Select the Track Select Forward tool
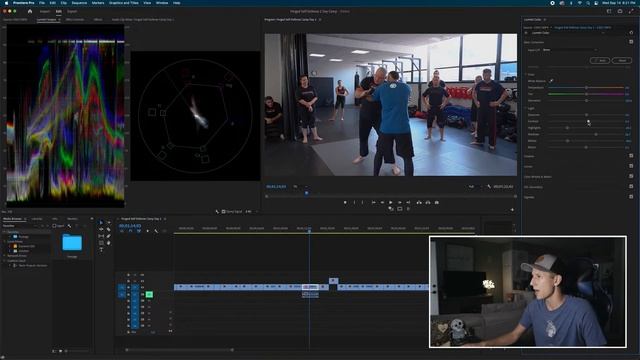This screenshot has height=360, width=640. (x=109, y=222)
